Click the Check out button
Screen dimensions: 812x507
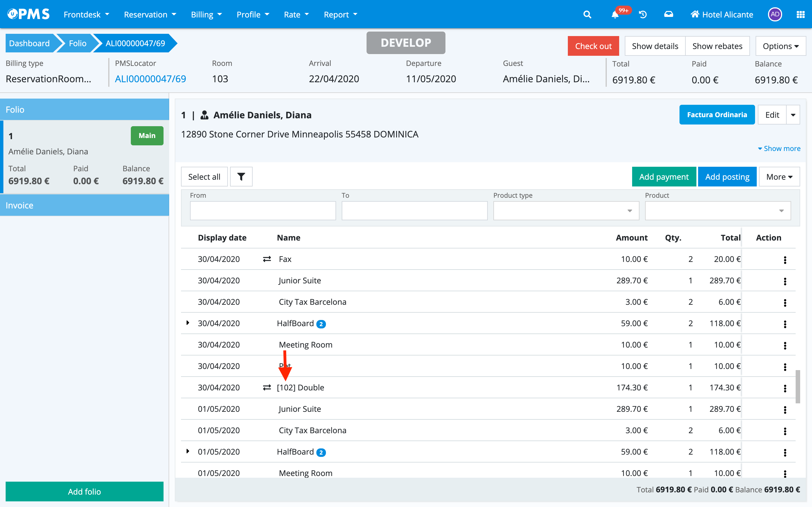click(593, 46)
